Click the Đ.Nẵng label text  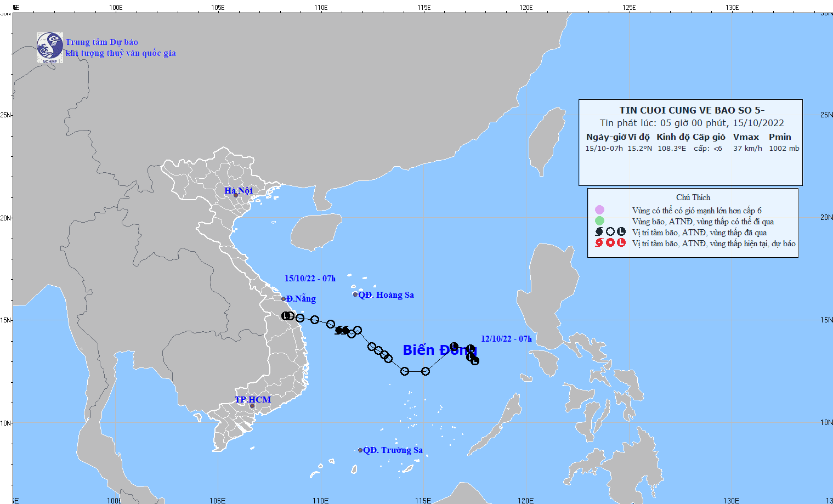(301, 299)
